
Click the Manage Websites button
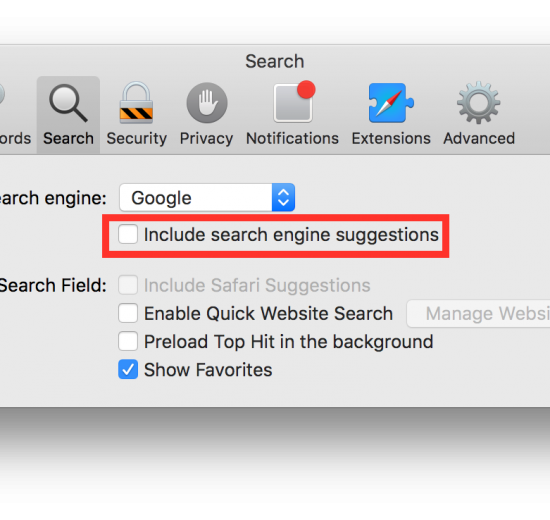[478, 313]
